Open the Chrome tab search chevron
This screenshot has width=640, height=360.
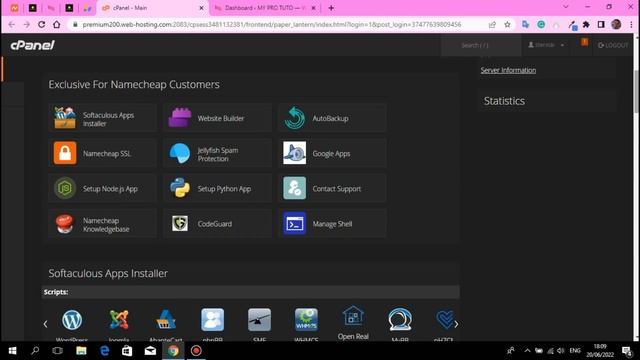(x=566, y=7)
